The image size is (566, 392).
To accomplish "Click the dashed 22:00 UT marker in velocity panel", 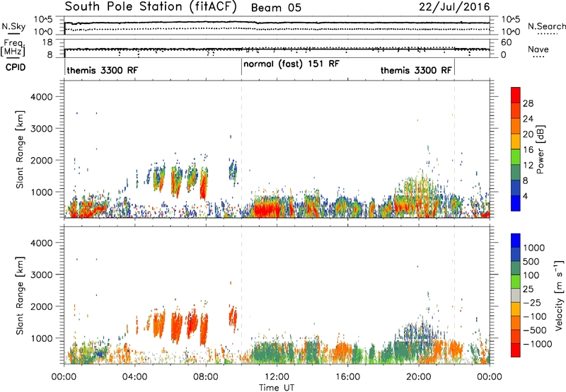I will click(x=454, y=295).
